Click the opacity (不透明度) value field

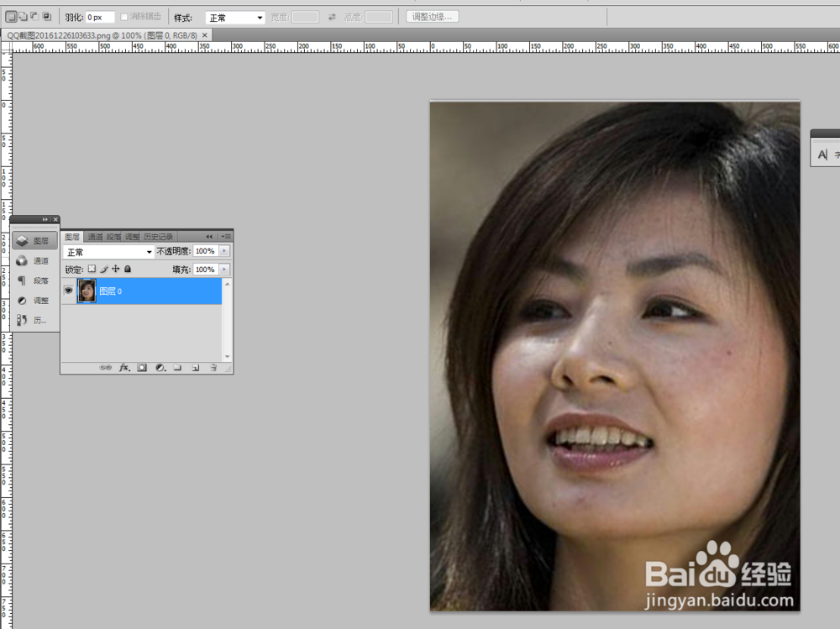pos(206,251)
